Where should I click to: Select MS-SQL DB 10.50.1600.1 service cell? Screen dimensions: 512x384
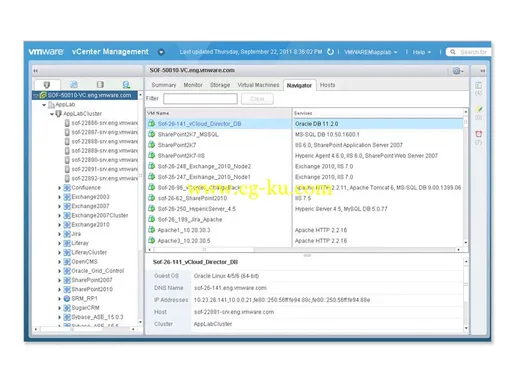tap(378, 134)
